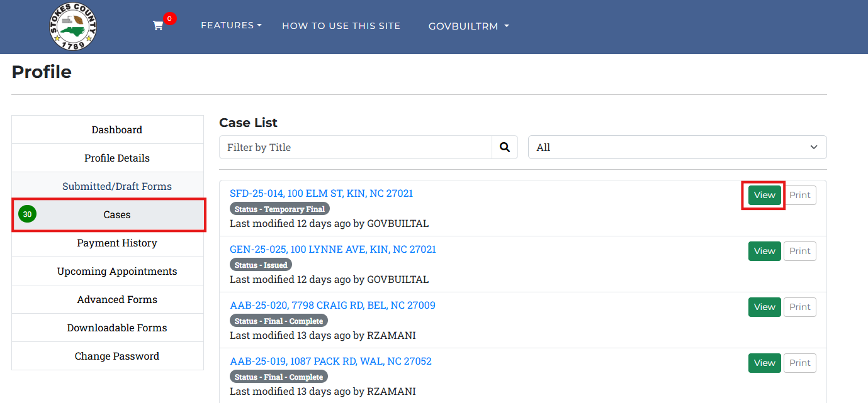Open link AAB-25-019, 1087 PACK RD

330,361
